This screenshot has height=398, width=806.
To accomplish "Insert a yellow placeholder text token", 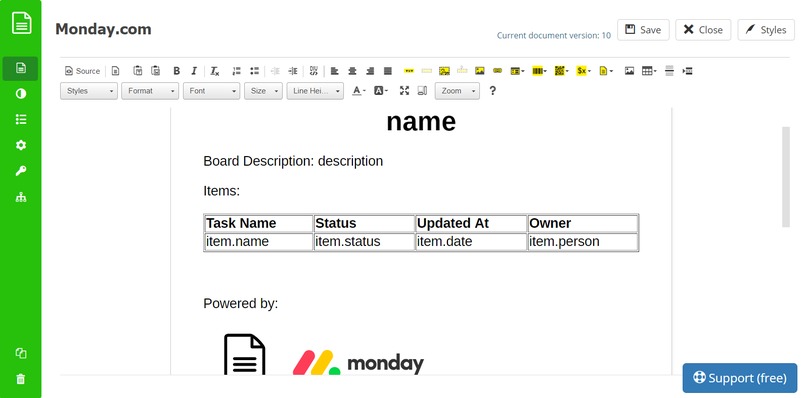I will click(x=409, y=71).
